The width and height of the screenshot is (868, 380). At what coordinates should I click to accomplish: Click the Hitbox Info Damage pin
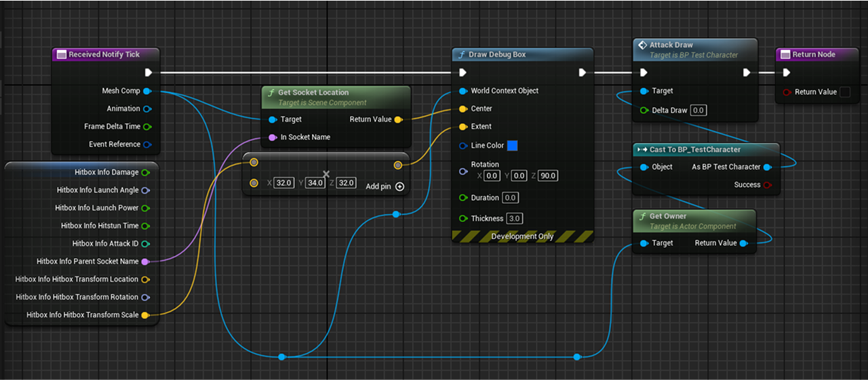146,173
